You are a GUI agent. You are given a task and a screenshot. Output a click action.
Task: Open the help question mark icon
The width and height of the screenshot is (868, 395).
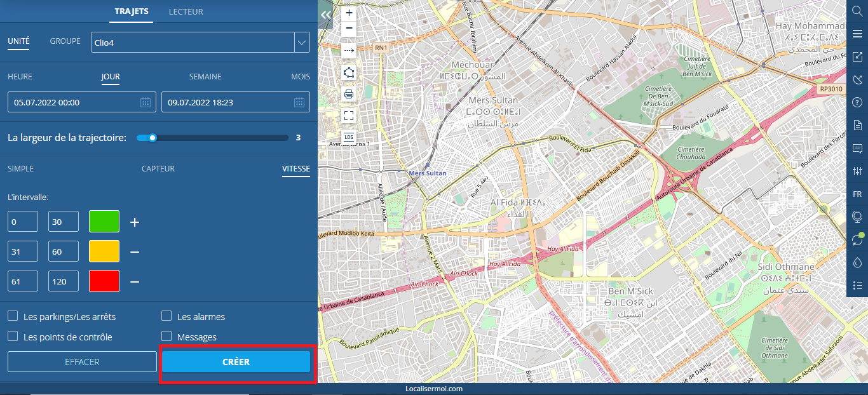[857, 102]
